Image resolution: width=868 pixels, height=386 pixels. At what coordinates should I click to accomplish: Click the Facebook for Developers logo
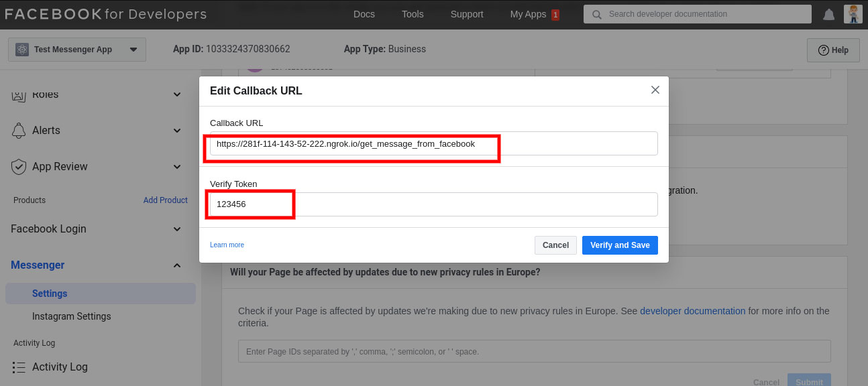click(106, 14)
